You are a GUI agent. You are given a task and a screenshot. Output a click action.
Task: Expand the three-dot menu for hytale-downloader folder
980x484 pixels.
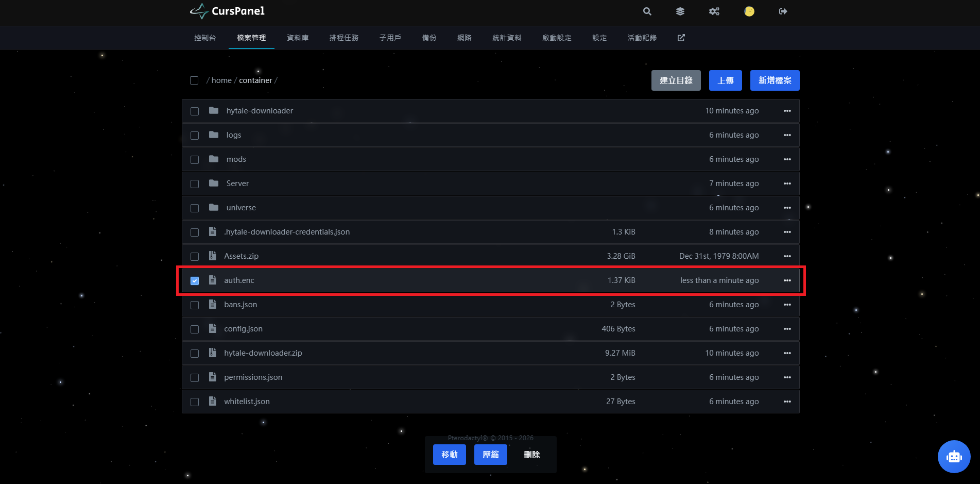[x=787, y=111]
